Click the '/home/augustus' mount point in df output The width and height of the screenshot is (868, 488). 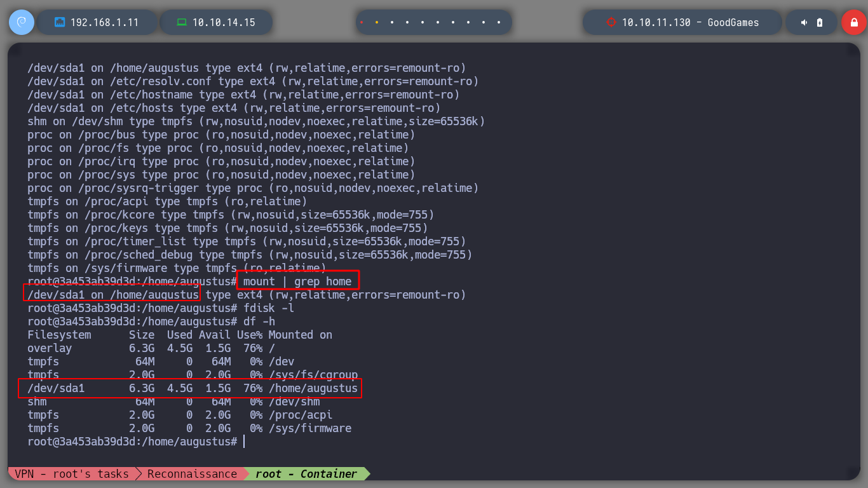click(313, 388)
